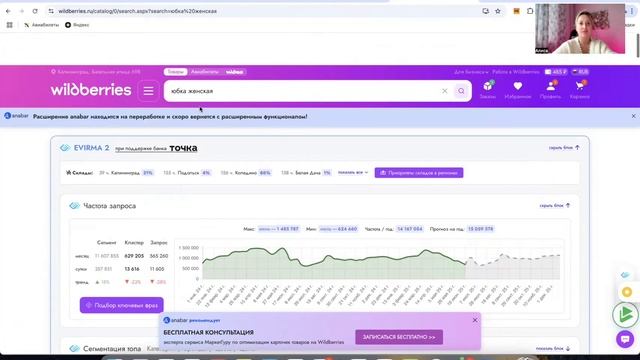Open the Chrome apps grid in bookmarks bar

point(9,25)
